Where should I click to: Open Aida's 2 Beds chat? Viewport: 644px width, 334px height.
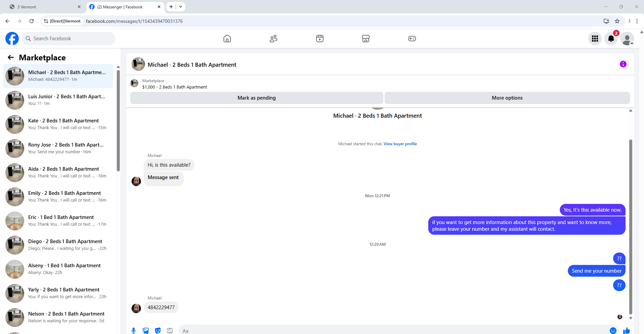[58, 173]
